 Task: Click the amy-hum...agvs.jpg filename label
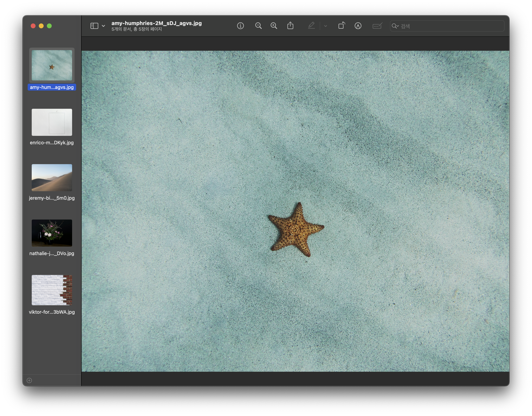pos(52,87)
